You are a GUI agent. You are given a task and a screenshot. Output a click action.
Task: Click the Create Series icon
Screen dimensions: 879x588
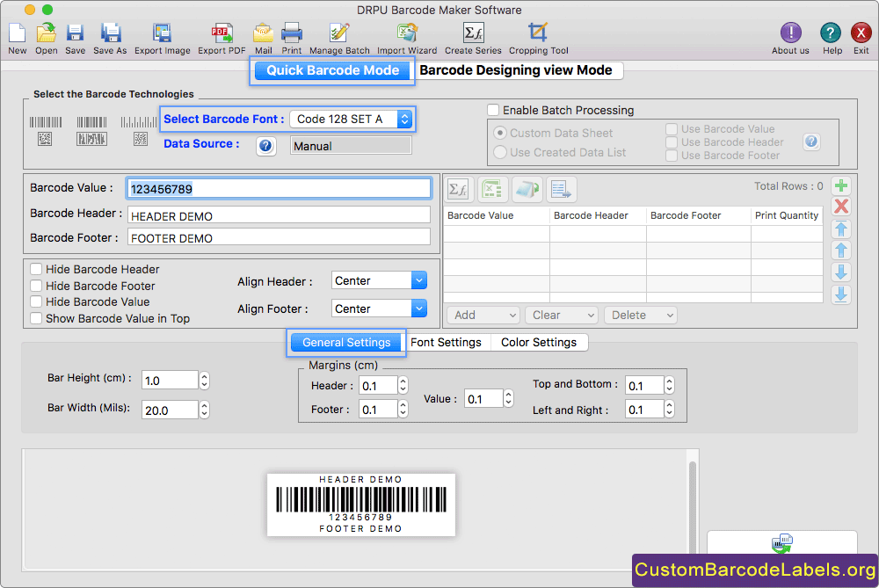point(473,33)
